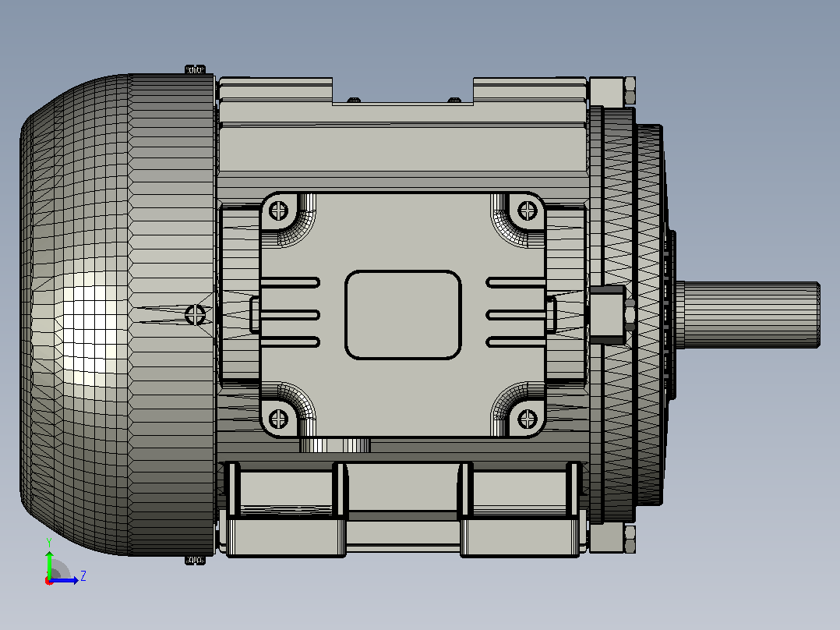
Task: Select the cable gland below the terminal box
Action: [x=335, y=445]
